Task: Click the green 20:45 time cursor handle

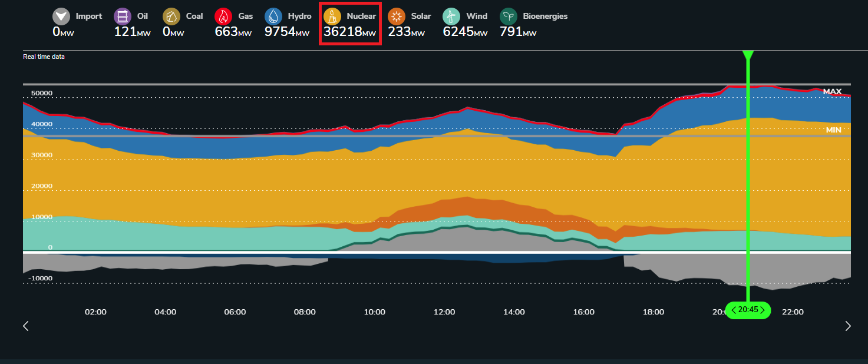Action: (x=748, y=310)
